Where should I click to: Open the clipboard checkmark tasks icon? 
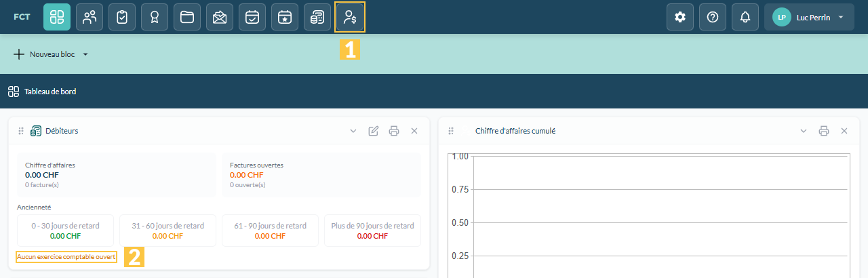(122, 17)
